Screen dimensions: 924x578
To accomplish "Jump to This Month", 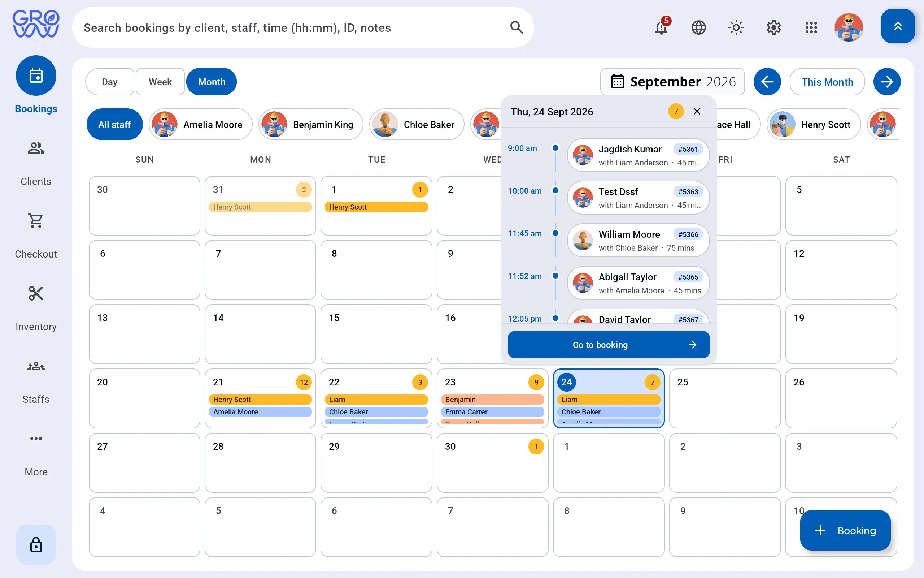I will point(827,82).
